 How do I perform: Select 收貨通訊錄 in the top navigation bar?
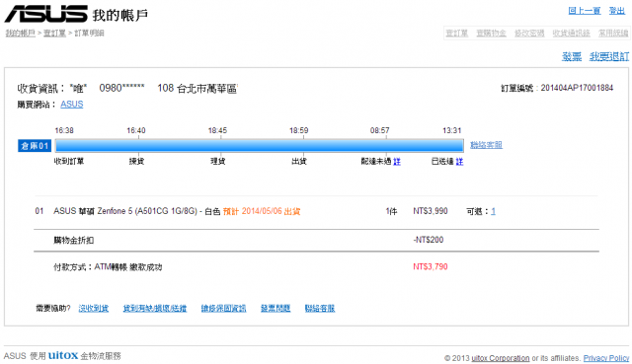(x=571, y=33)
